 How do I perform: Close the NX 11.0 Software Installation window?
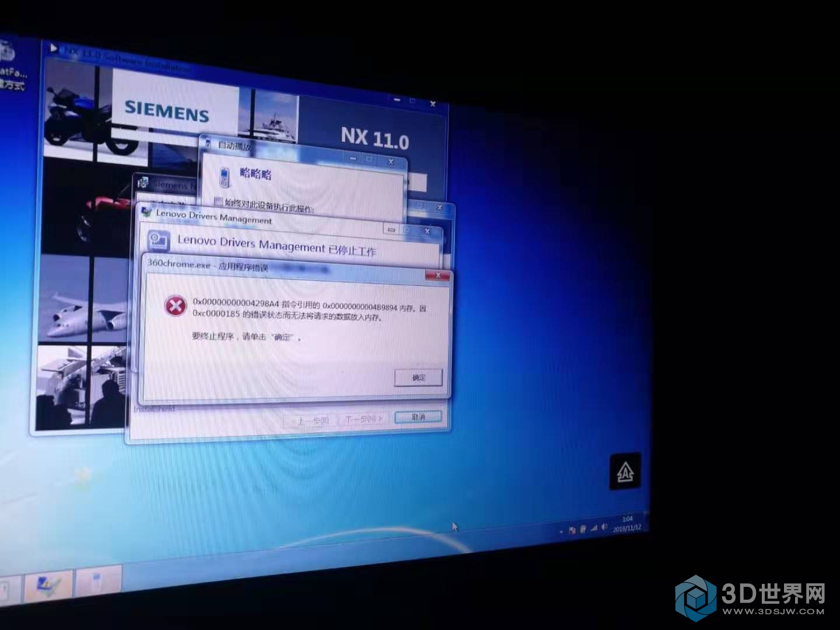(432, 104)
